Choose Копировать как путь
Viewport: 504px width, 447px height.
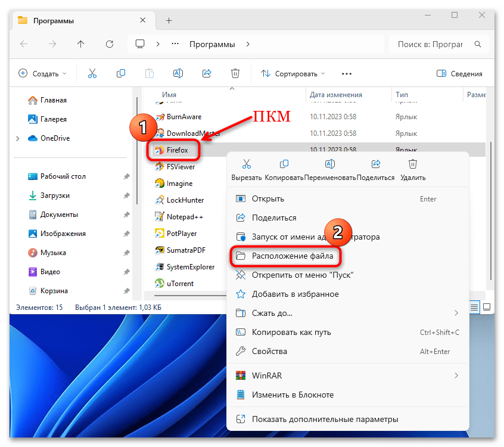(x=347, y=332)
